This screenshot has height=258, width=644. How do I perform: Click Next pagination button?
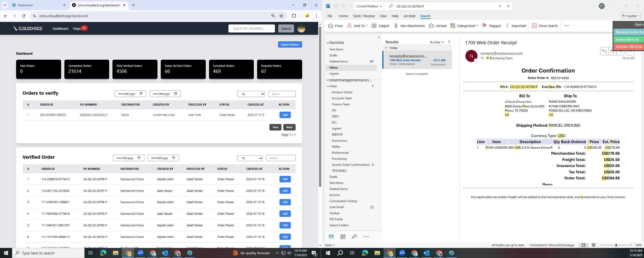point(289,127)
